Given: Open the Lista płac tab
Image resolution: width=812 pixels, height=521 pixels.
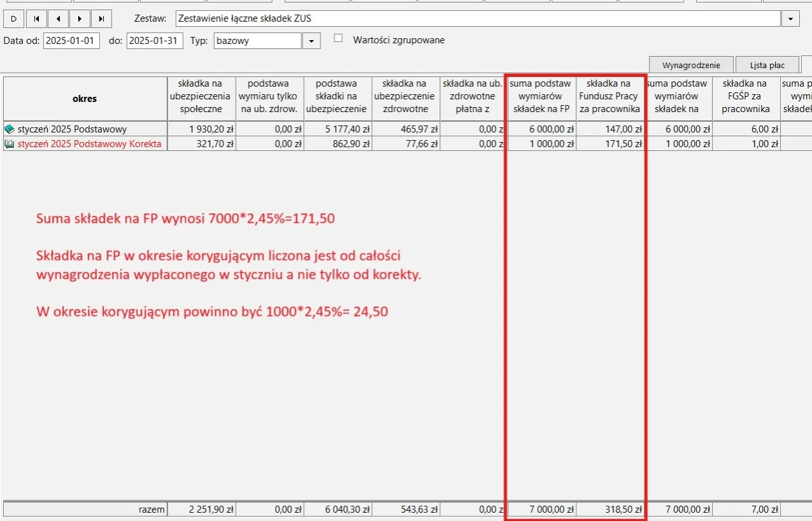Looking at the screenshot, I should 767,65.
